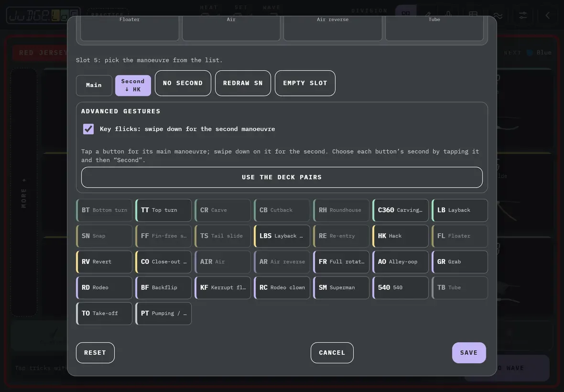The image size is (564, 392).
Task: Save the slot settings
Action: point(469,353)
